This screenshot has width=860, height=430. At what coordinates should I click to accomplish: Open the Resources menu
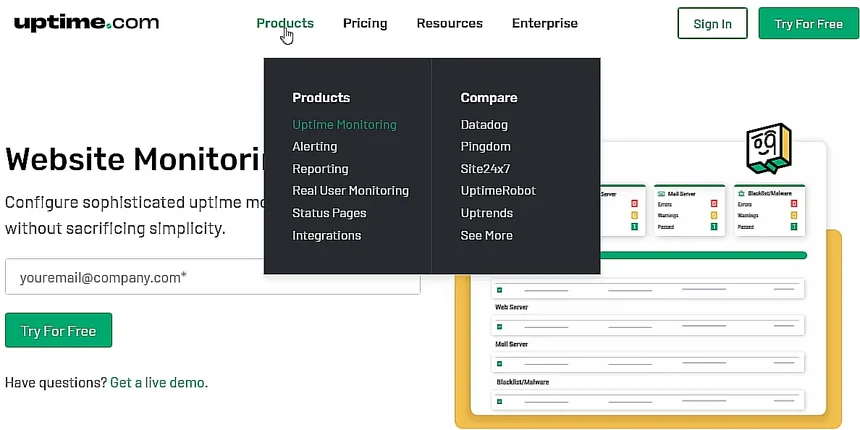click(x=450, y=23)
